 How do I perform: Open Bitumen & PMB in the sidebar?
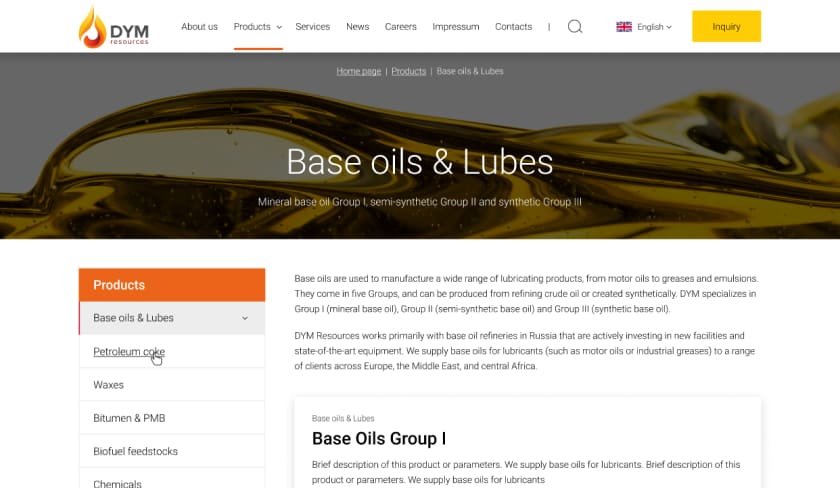coord(171,418)
